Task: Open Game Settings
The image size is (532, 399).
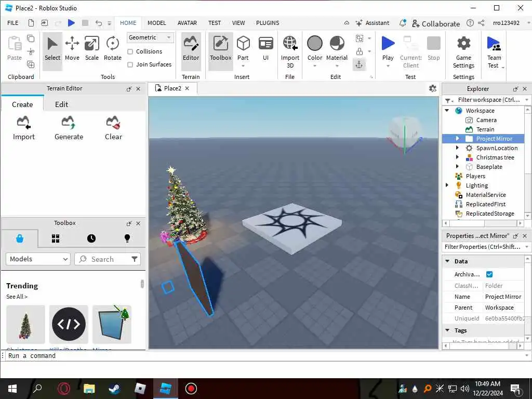Action: pos(463,51)
